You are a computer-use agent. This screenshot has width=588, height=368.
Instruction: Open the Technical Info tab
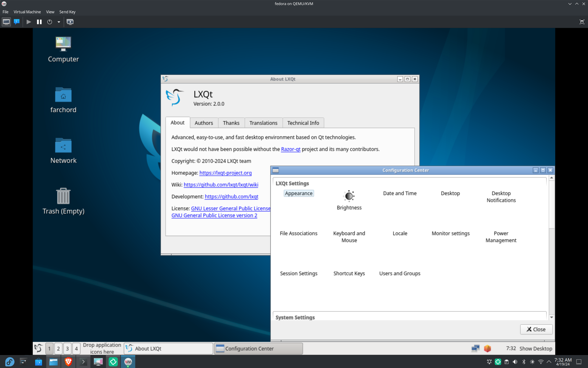point(303,123)
